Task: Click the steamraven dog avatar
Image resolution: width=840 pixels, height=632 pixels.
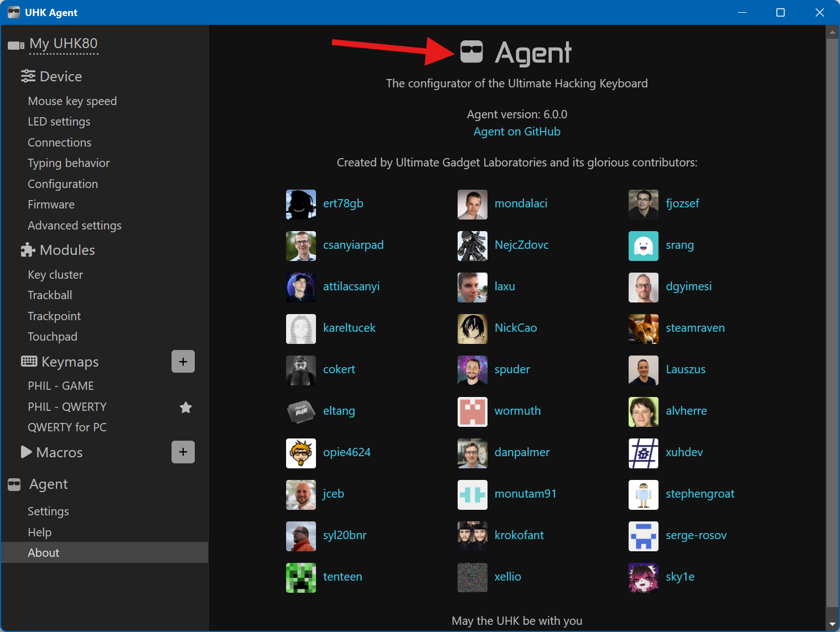Action: (644, 329)
